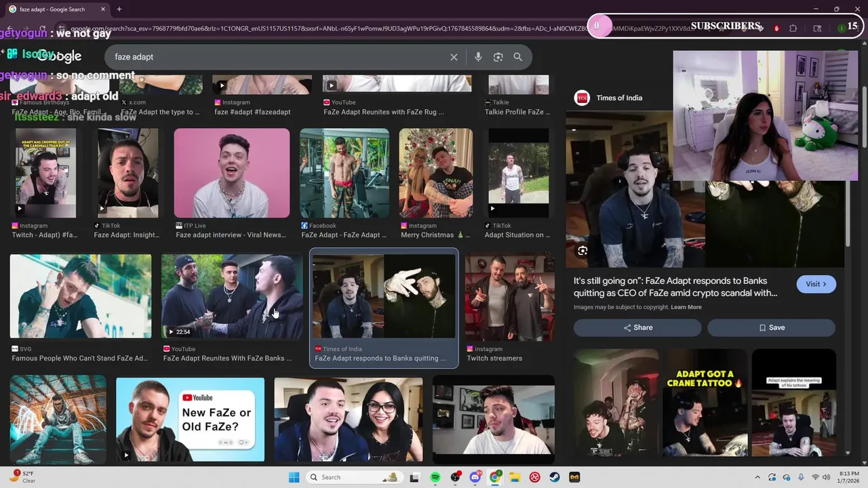The width and height of the screenshot is (868, 488).
Task: Open Task View icon in taskbar
Action: [x=414, y=477]
